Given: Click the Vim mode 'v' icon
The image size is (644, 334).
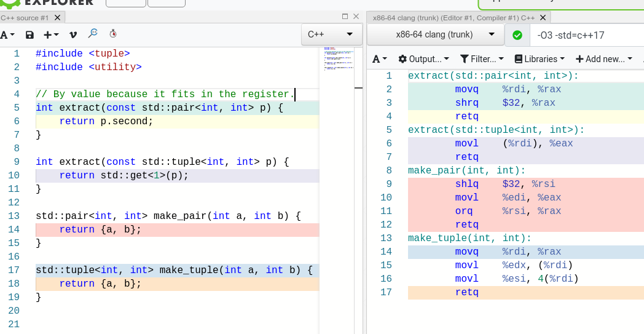Looking at the screenshot, I should (73, 35).
